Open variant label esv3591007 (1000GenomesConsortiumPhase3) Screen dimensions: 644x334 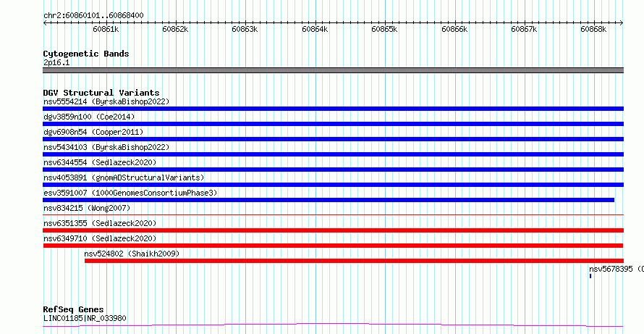pyautogui.click(x=130, y=193)
